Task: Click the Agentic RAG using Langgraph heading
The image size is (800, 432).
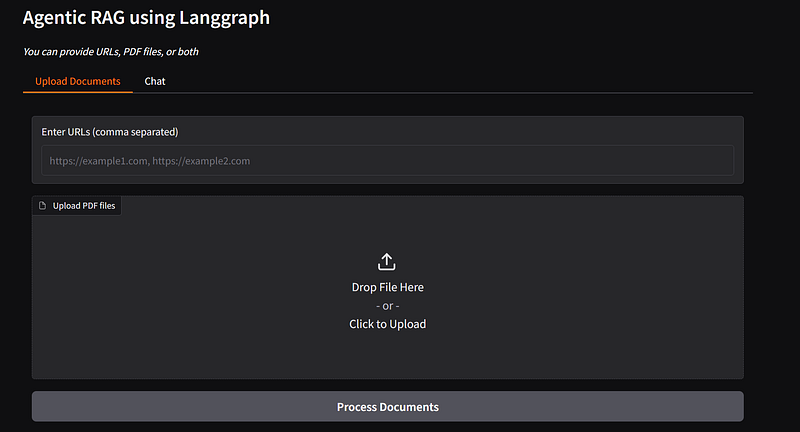Action: click(x=146, y=17)
